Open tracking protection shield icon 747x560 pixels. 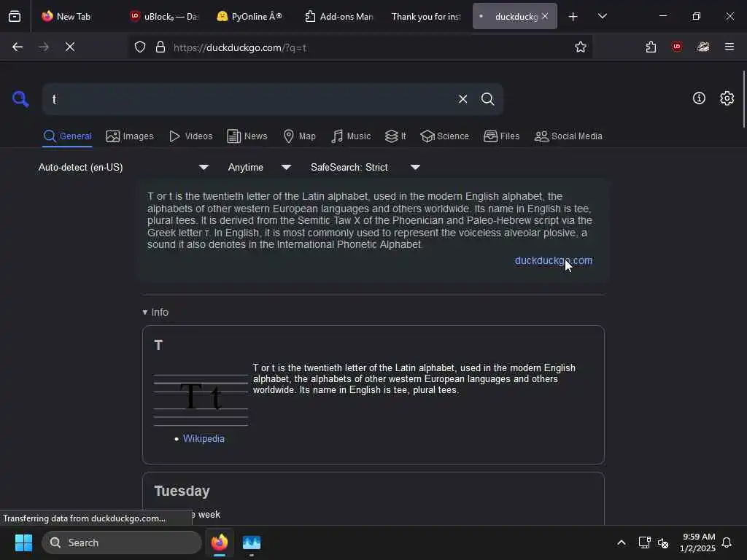coord(139,47)
